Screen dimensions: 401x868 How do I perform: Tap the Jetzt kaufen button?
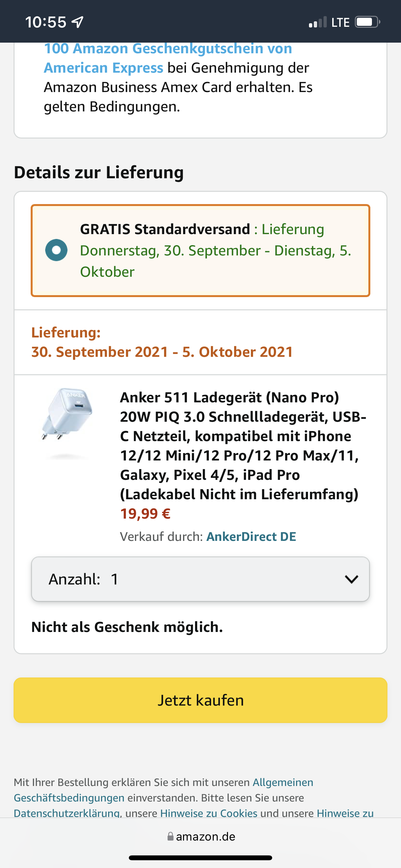pos(200,700)
